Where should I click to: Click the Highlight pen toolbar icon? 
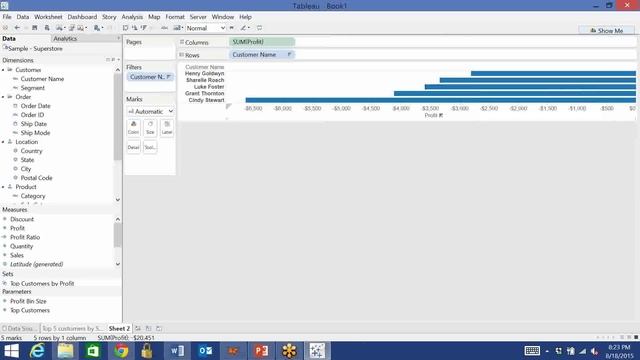coord(244,28)
